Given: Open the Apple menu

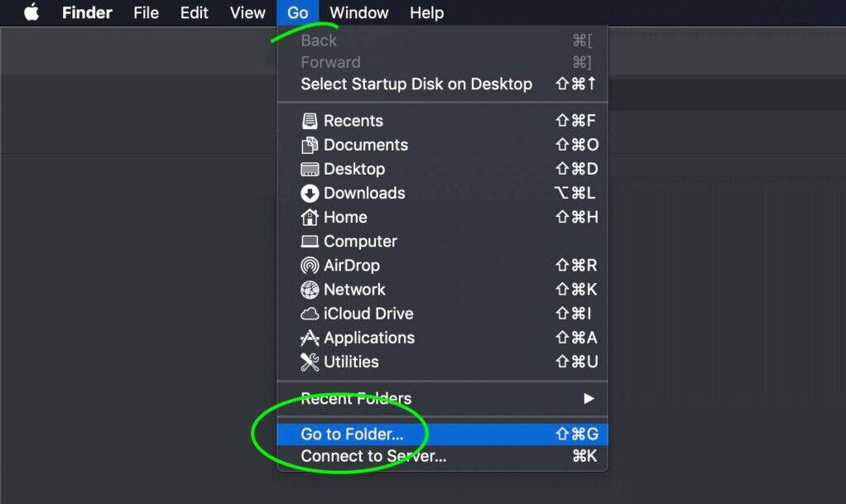Looking at the screenshot, I should [x=31, y=12].
